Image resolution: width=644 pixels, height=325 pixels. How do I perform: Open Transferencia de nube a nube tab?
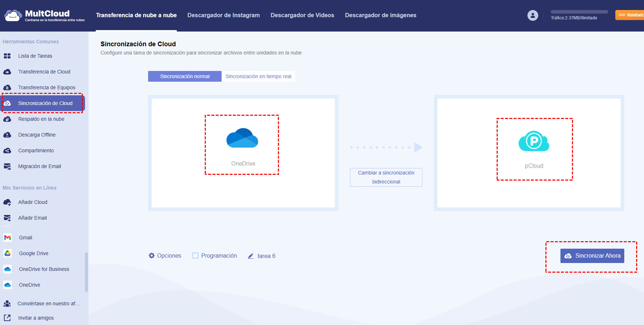(136, 15)
